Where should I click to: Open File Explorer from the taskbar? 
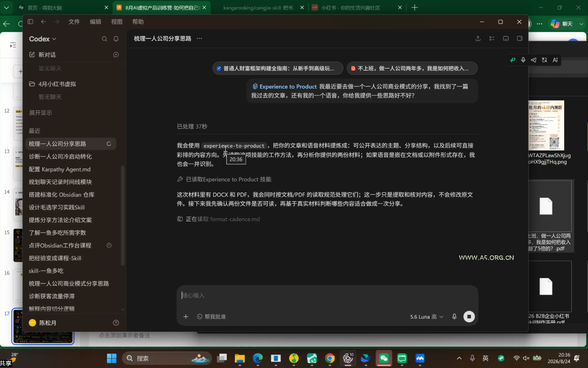(240, 358)
